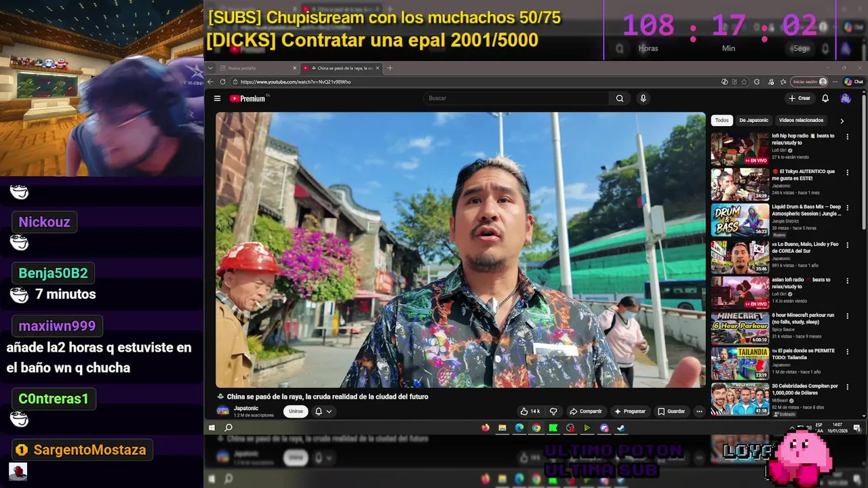Click the YouTube search magnifier button
Screen dimensions: 868x488
pyautogui.click(x=620, y=98)
